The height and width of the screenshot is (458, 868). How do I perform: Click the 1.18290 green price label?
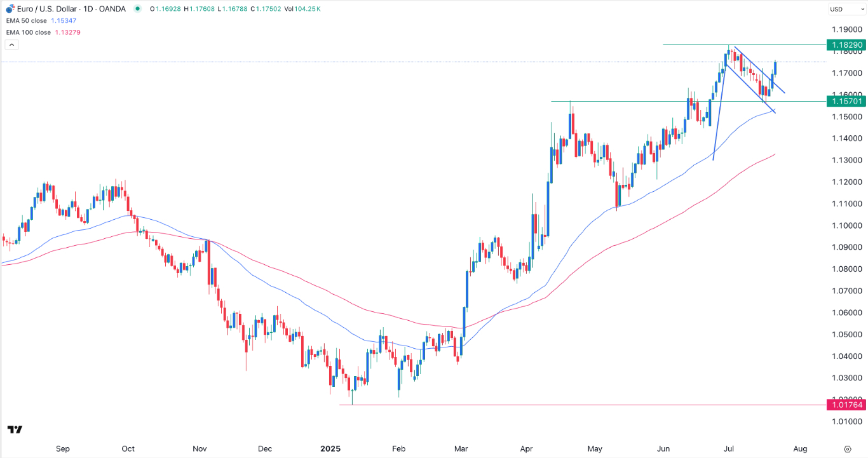[x=846, y=45]
